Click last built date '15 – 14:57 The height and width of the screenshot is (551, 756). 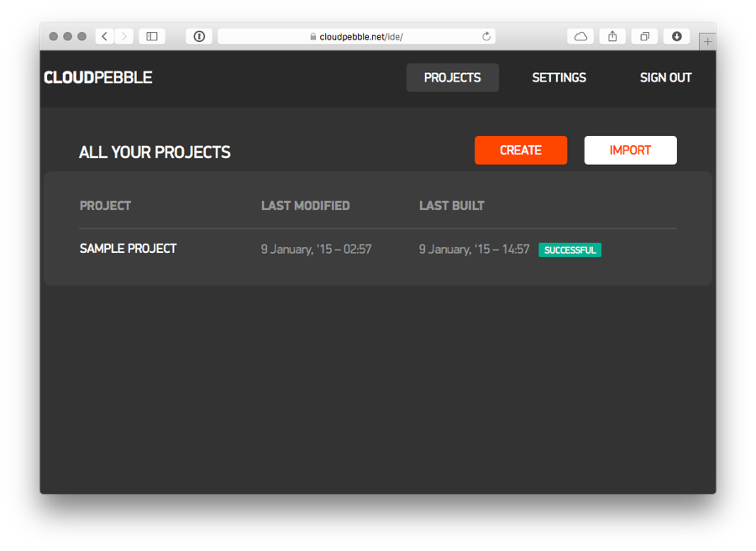(x=474, y=249)
